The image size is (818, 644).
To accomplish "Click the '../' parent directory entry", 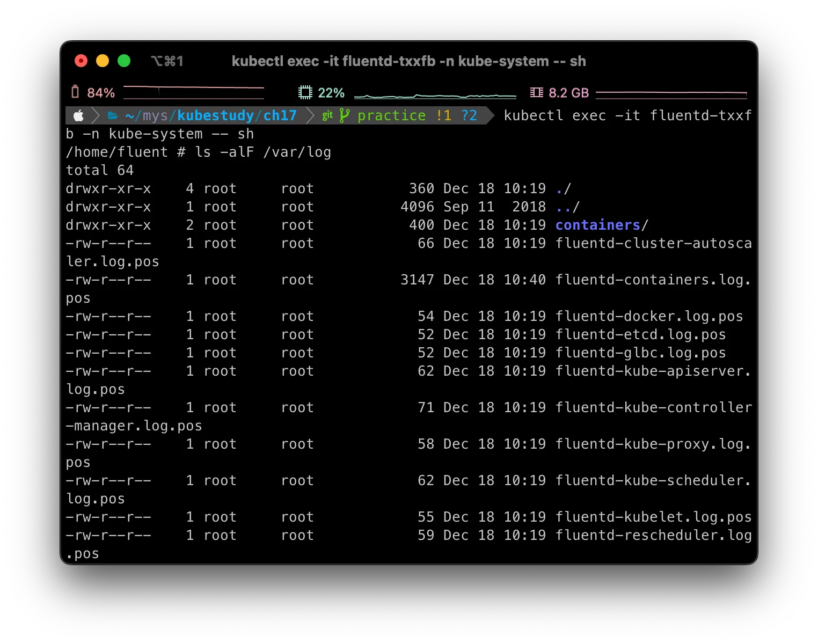I will [568, 207].
